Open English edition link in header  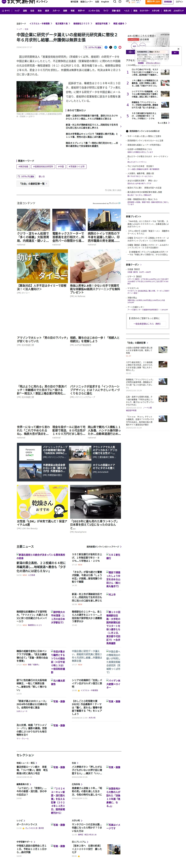click(105, 2)
